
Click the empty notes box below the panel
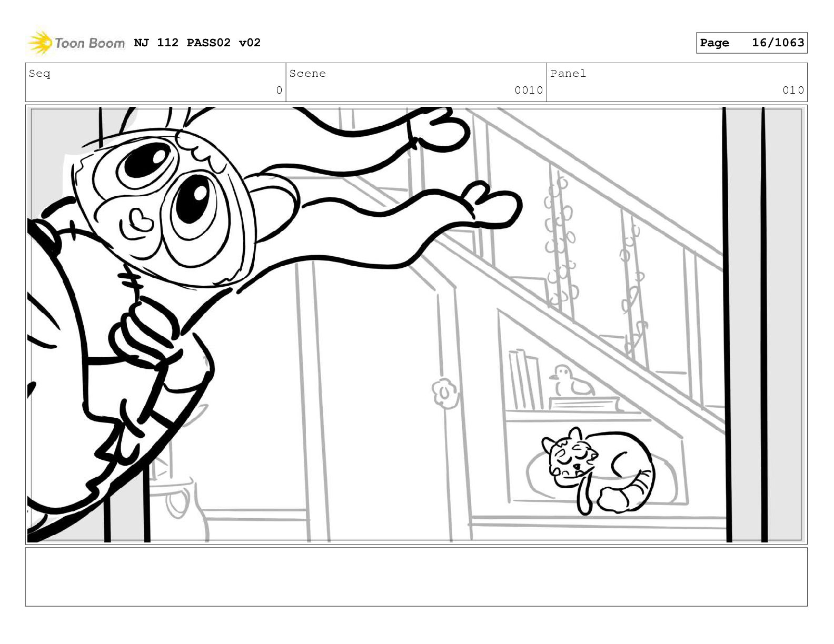coord(416,577)
